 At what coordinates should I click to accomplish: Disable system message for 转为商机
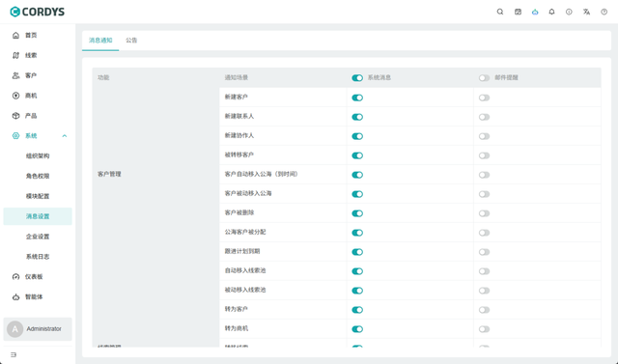(x=357, y=329)
